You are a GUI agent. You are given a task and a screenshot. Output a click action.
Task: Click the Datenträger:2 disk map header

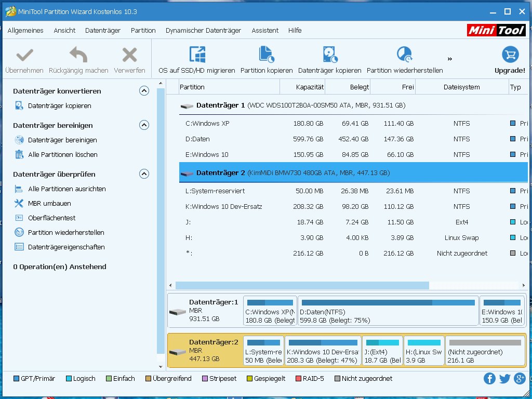[x=205, y=351]
